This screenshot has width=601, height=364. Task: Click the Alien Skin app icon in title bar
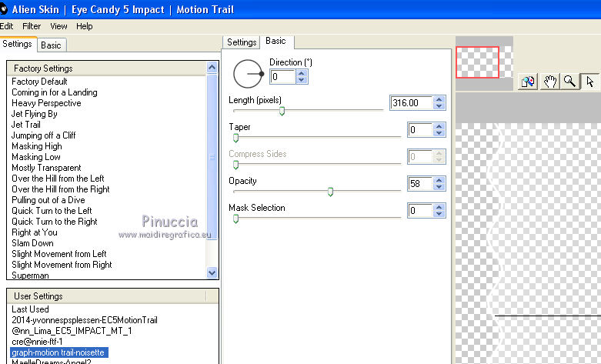pos(3,8)
